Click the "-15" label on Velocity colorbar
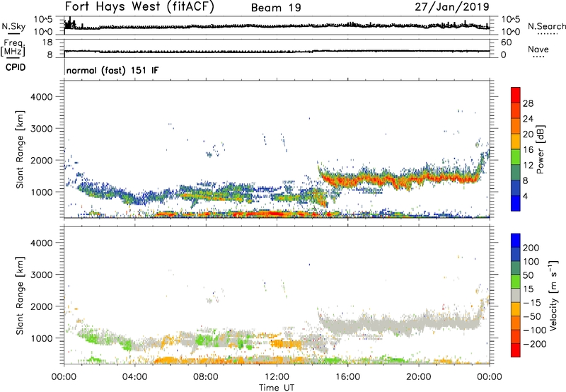The height and width of the screenshot is (392, 566). [x=532, y=302]
